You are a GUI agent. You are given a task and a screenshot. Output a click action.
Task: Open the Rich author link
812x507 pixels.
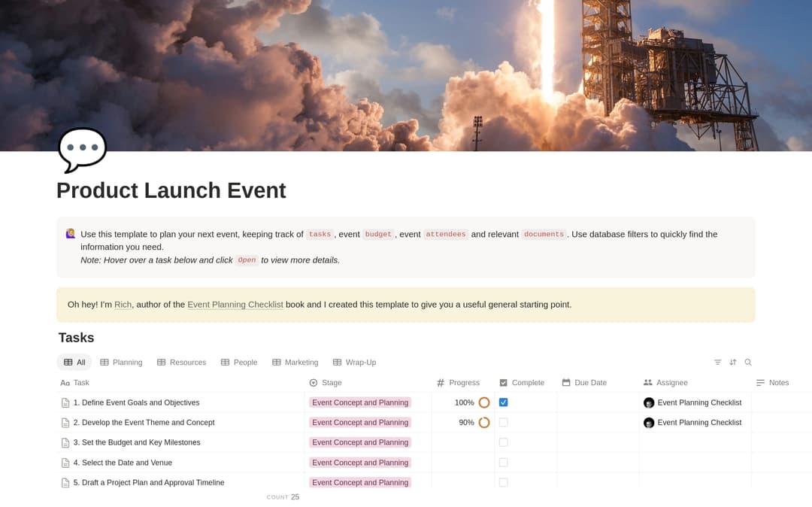pos(123,305)
